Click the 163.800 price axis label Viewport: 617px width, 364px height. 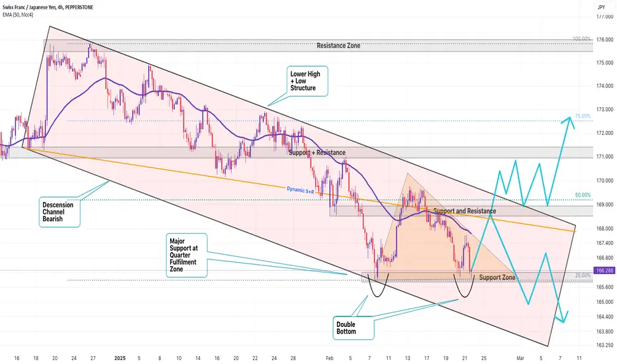pos(605,332)
